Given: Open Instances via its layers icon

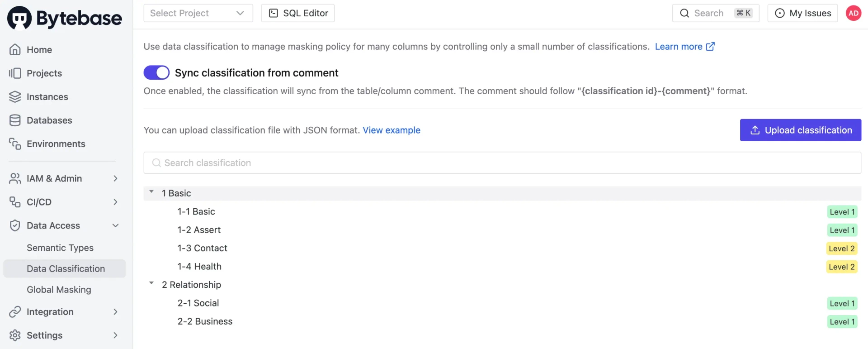Looking at the screenshot, I should (15, 97).
